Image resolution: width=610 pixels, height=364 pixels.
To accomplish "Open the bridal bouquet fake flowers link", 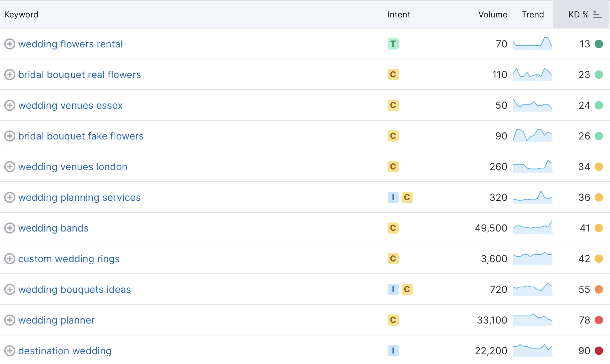I will [81, 136].
